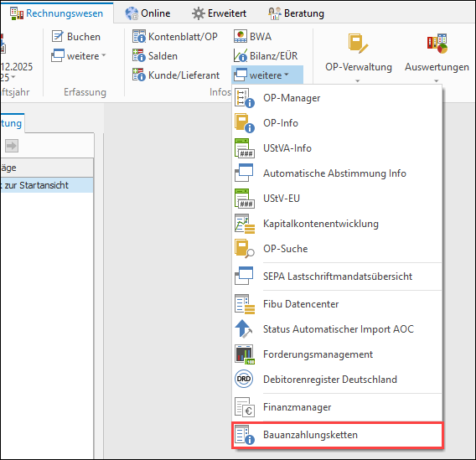
Task: Click the SEPA Lastschriftmandatsübersicht icon
Action: click(244, 276)
